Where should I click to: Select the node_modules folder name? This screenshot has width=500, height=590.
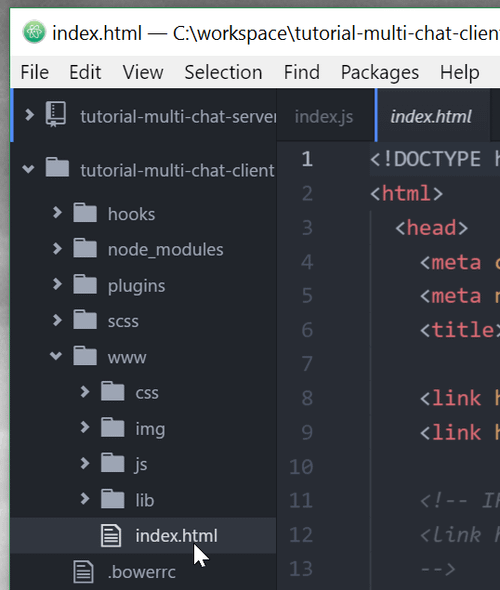pos(166,249)
